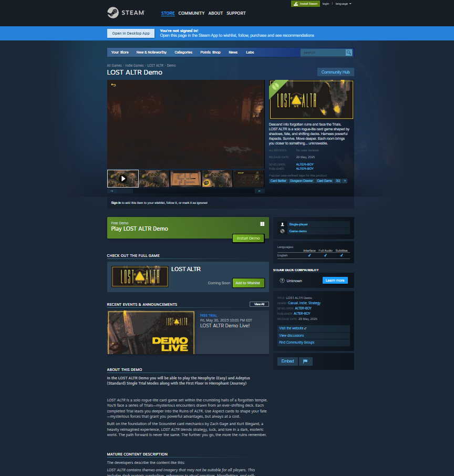Click Learn more for Steam Deck compatibility

[x=335, y=281]
